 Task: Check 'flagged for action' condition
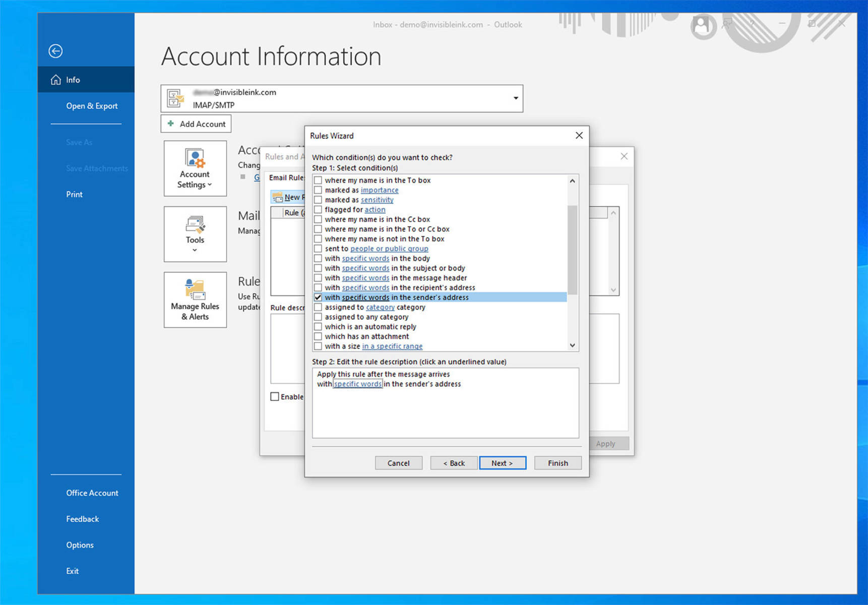[x=318, y=210]
